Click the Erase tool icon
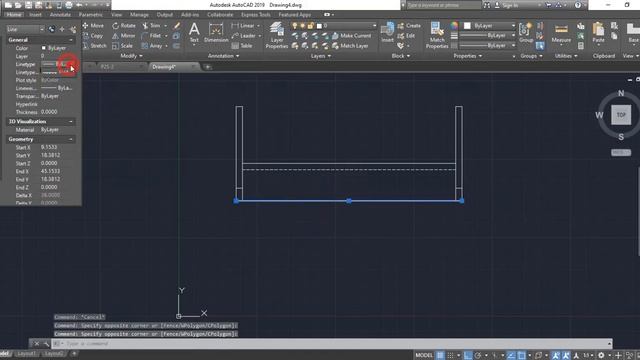 pyautogui.click(x=177, y=26)
